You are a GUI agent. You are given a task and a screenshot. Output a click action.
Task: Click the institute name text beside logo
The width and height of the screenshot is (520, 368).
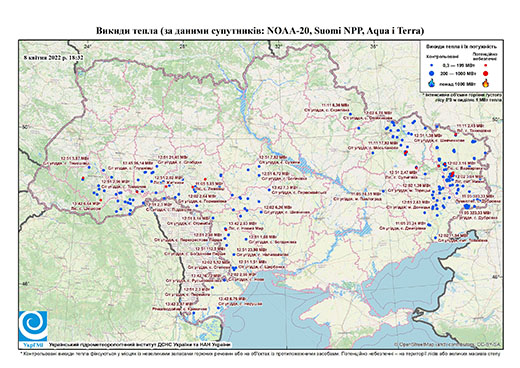pyautogui.click(x=140, y=344)
